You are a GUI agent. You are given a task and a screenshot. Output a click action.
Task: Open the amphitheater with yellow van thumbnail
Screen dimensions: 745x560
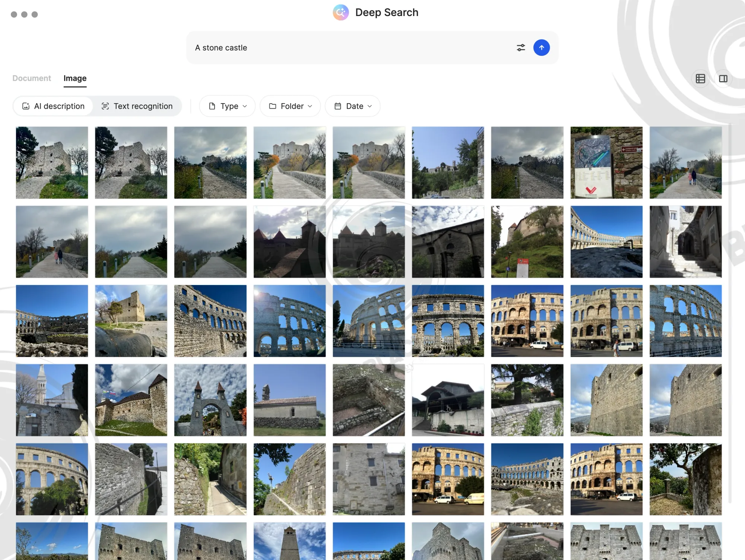[x=448, y=479]
